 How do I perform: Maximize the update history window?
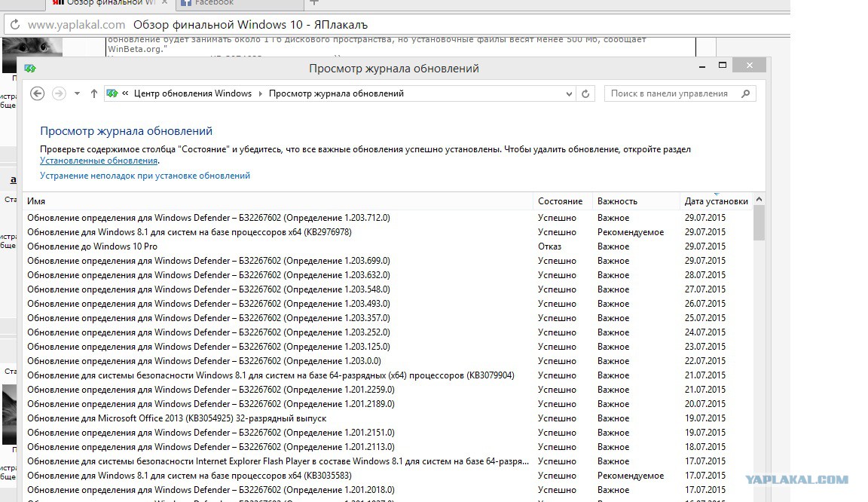coord(723,66)
